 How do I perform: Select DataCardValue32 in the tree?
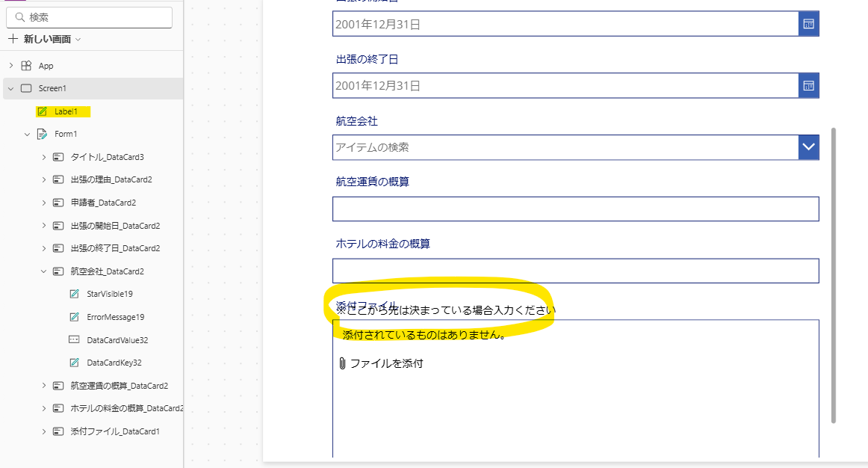pos(117,340)
